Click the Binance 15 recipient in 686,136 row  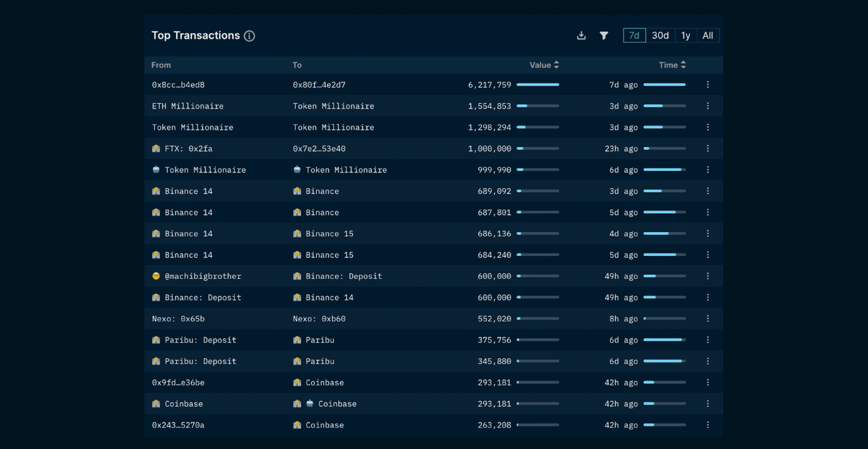click(323, 233)
